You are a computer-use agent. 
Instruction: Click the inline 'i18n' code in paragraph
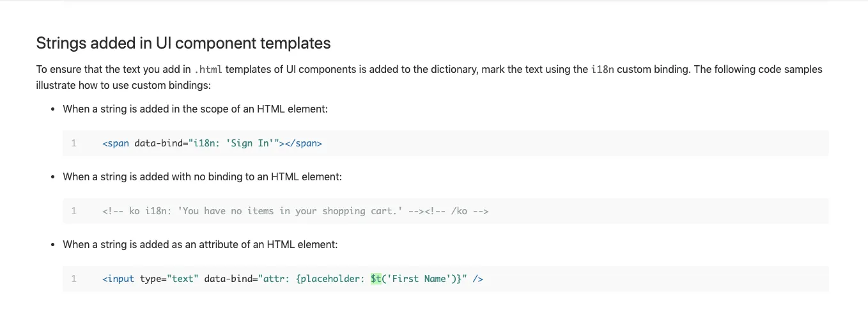click(x=602, y=69)
